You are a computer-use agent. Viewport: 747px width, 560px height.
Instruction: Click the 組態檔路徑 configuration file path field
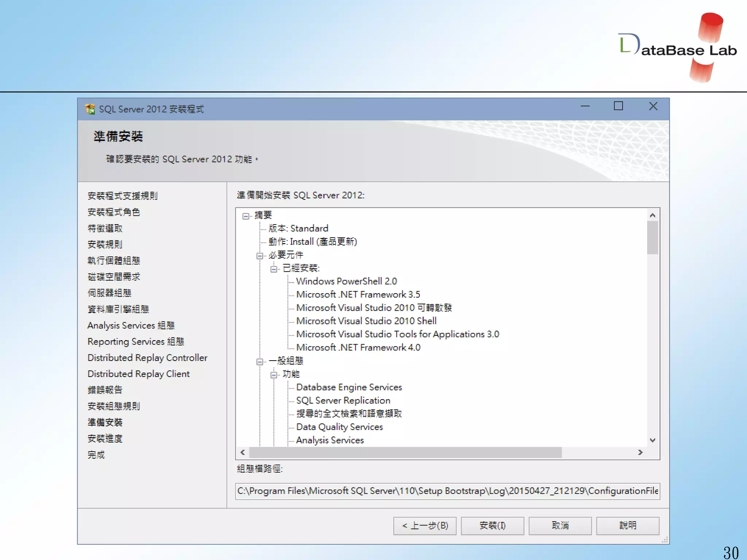[x=448, y=491]
